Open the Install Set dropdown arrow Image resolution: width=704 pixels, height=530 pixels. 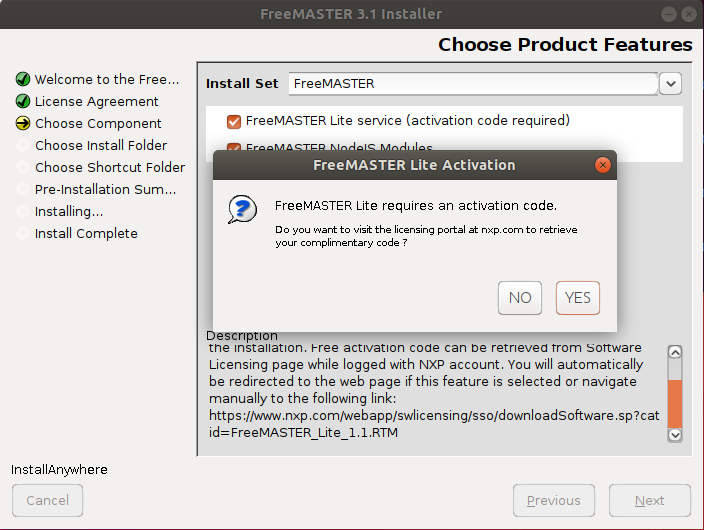(670, 84)
